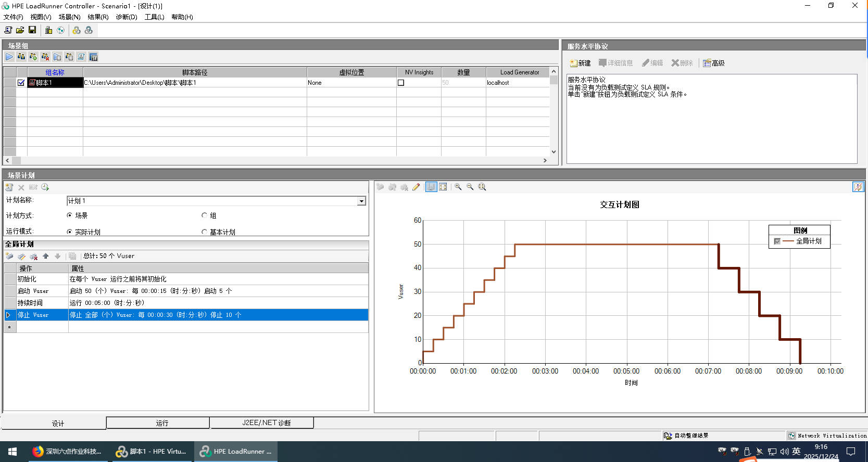Click the yellow pencil edit icon above graph
This screenshot has height=462, width=868.
(416, 187)
